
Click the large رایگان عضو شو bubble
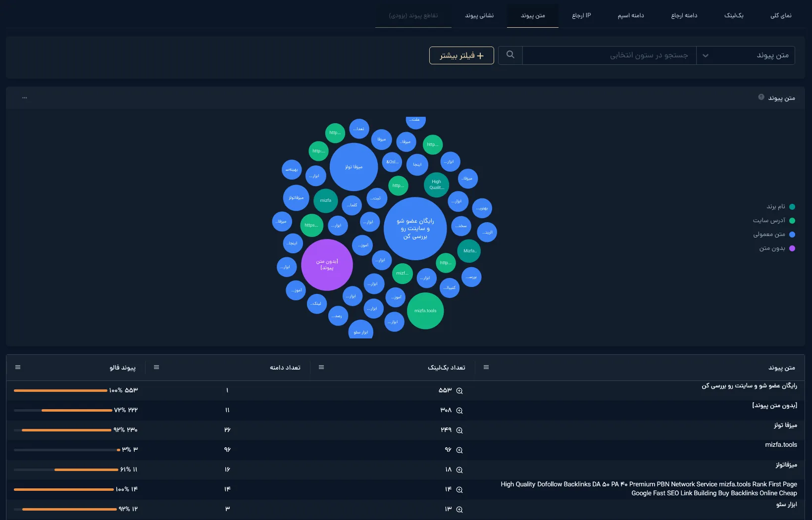[415, 229]
